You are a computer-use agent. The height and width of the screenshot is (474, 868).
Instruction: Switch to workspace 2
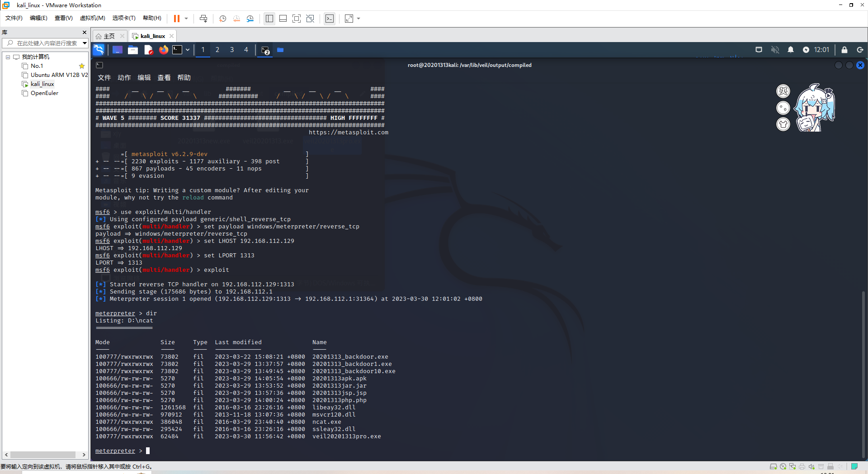click(x=217, y=50)
